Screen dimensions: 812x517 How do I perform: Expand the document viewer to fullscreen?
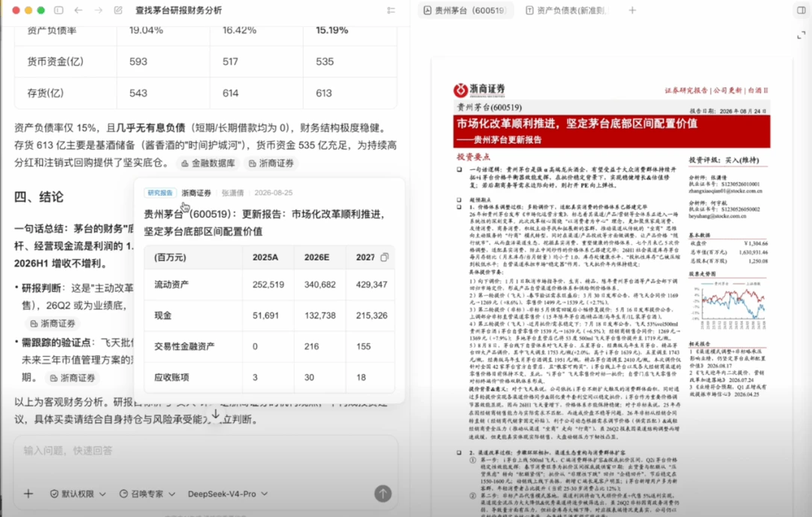801,35
